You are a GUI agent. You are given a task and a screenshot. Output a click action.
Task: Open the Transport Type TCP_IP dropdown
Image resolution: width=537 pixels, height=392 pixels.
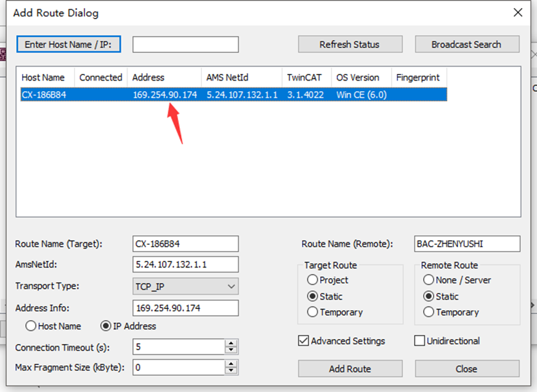[185, 286]
